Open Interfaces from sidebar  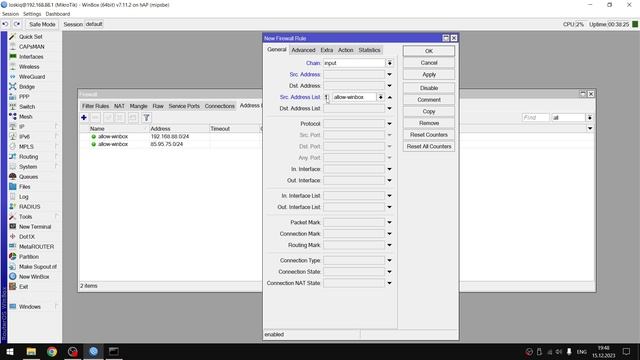[31, 57]
